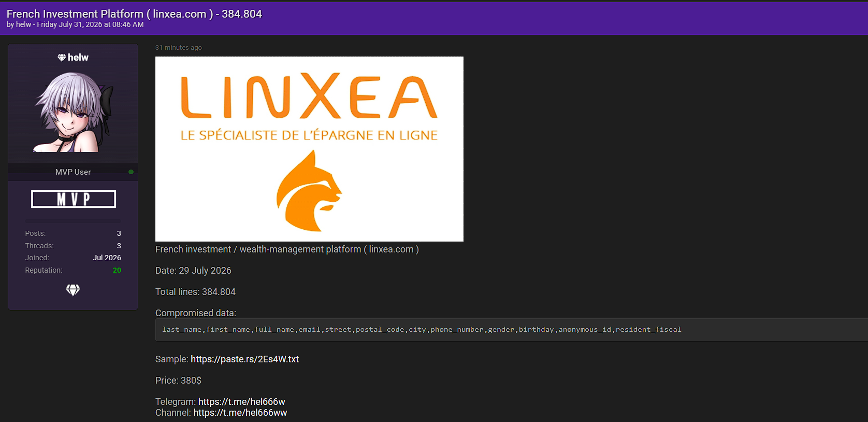Click the French investment platform description line

pos(287,249)
